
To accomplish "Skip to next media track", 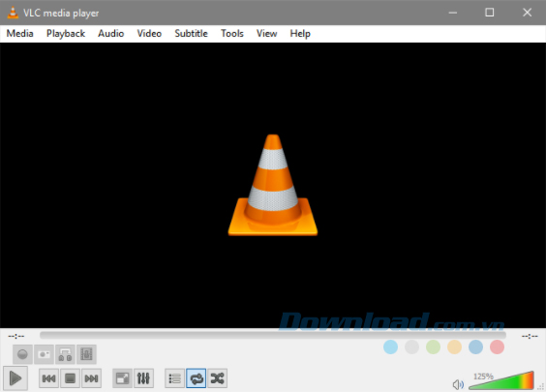I will pos(91,378).
